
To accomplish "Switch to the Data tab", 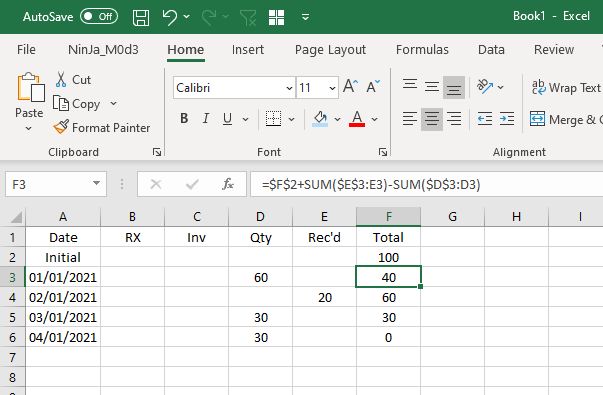I will point(491,50).
